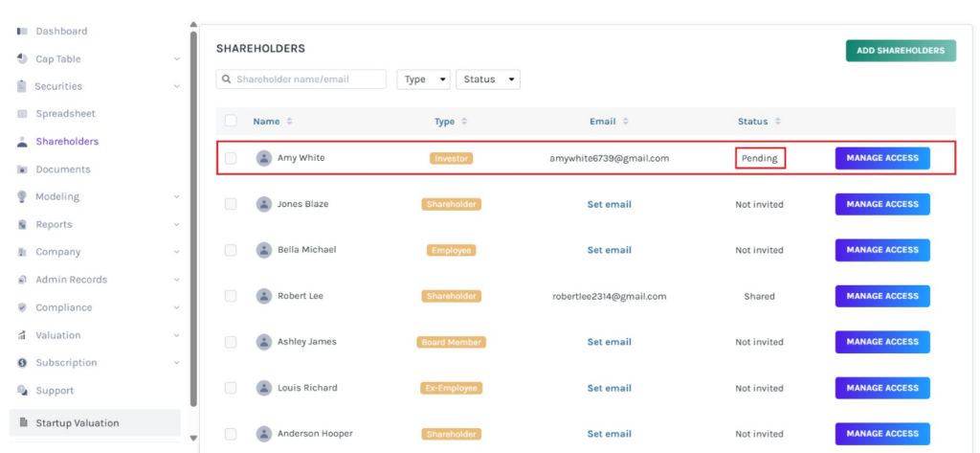Open the Dashboard menu item
980x453 pixels.
point(61,32)
